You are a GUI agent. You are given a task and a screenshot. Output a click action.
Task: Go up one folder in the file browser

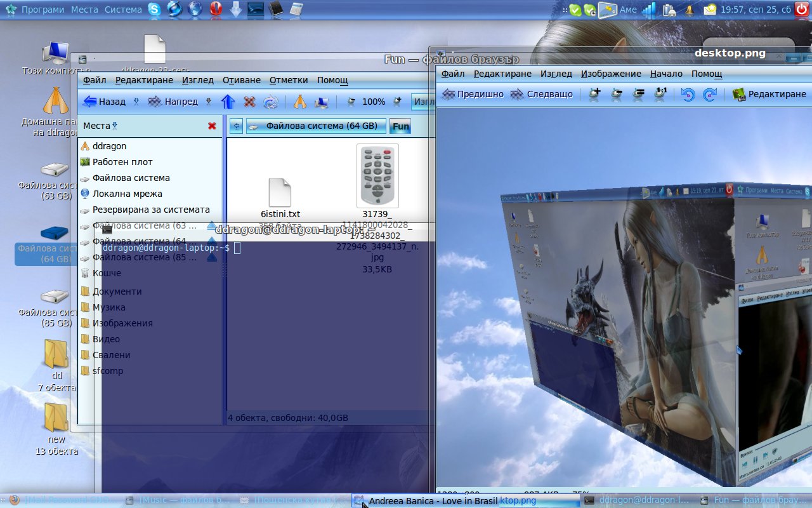click(228, 102)
